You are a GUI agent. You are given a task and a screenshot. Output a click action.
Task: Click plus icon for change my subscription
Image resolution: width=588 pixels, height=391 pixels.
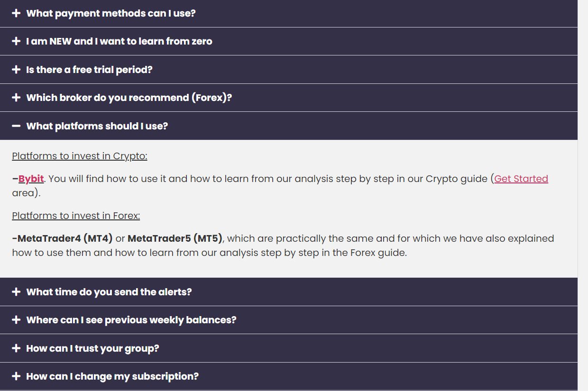tap(16, 376)
